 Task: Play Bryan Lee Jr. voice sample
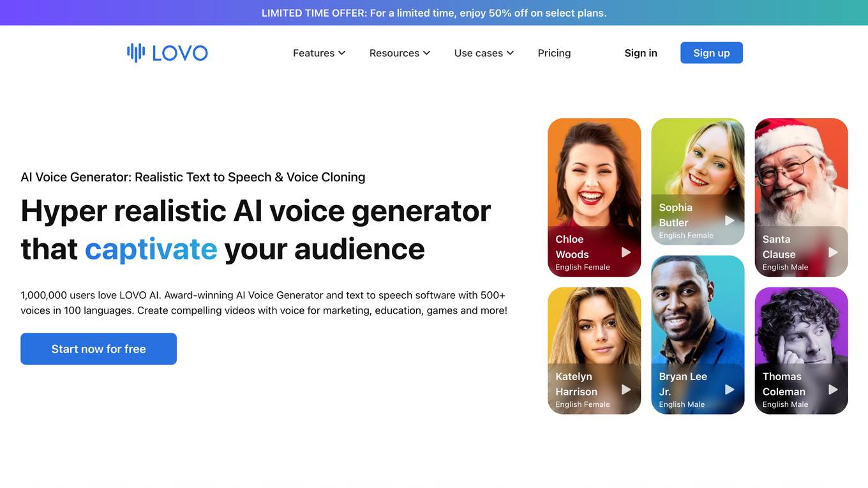tap(730, 390)
